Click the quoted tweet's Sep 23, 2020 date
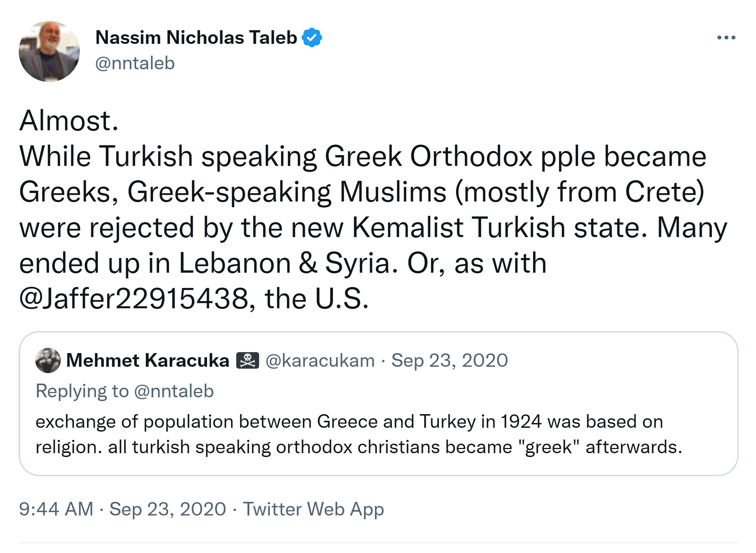 [x=449, y=360]
